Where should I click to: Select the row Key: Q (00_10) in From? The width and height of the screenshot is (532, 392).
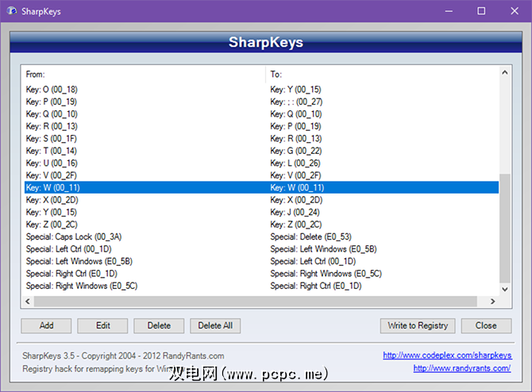tap(52, 114)
